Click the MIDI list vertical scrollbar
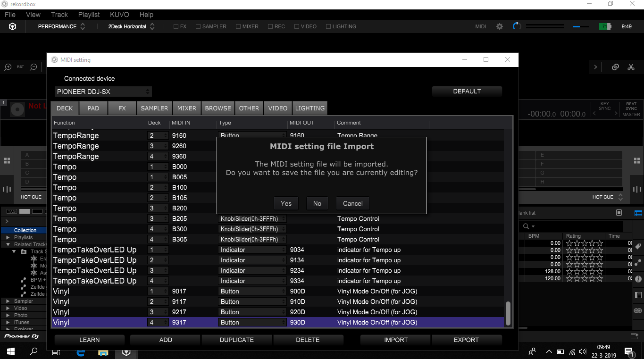 point(508,312)
